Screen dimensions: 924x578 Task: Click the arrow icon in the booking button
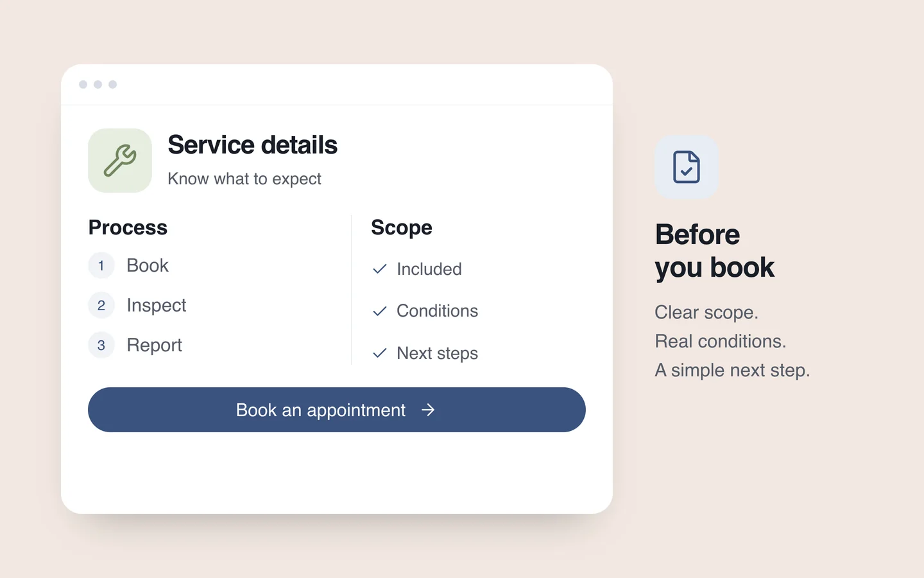tap(428, 410)
